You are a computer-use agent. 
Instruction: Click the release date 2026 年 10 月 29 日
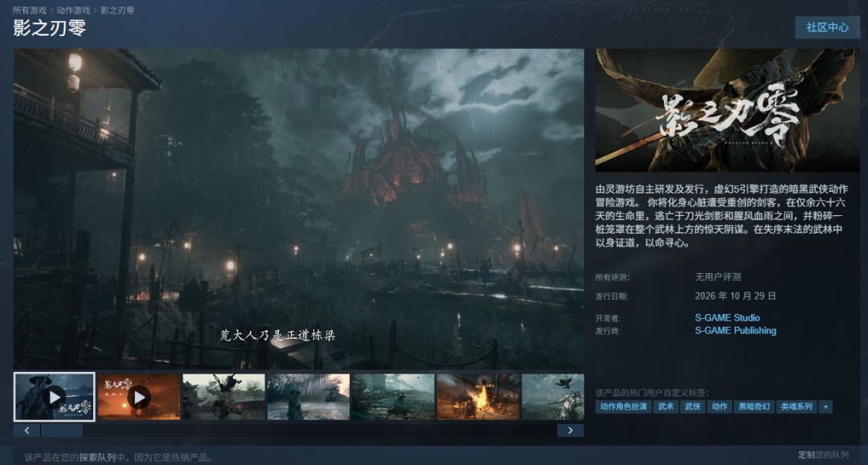point(735,296)
